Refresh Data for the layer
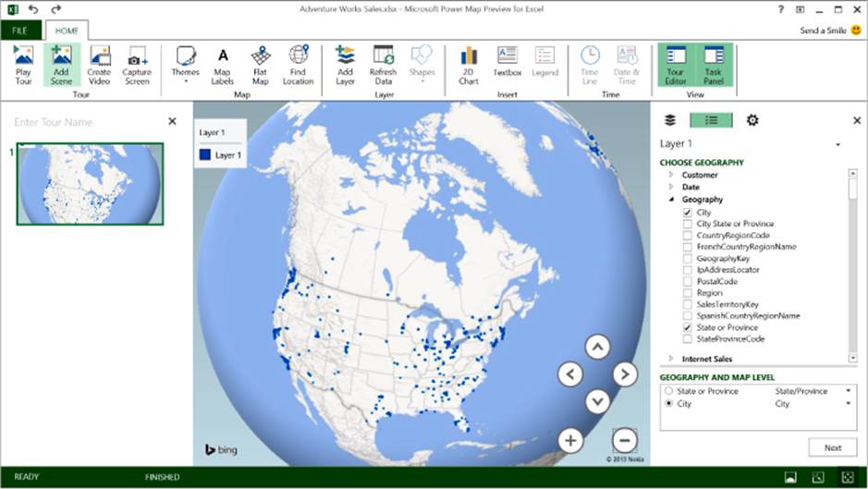This screenshot has width=868, height=489. (383, 66)
